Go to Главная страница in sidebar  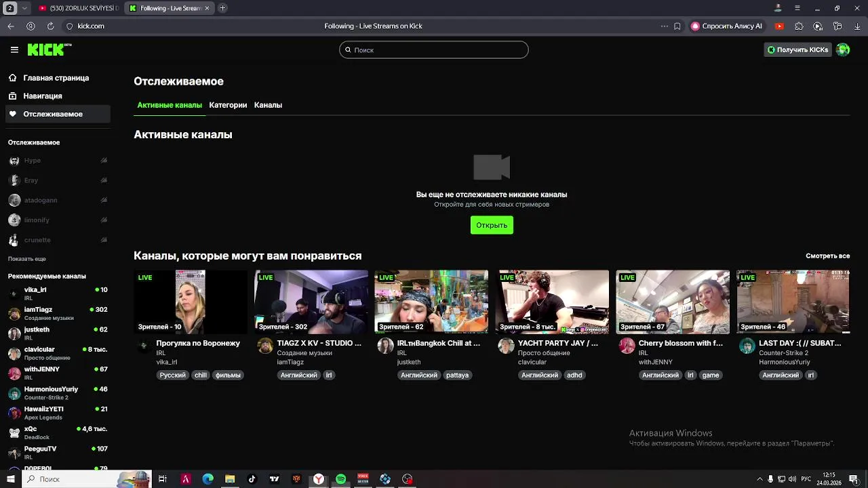coord(58,78)
